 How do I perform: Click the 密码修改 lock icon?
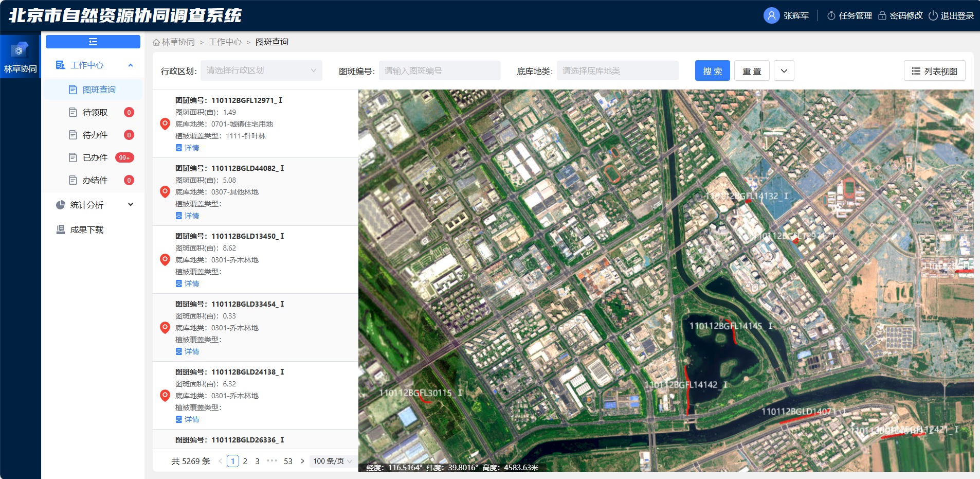pos(882,15)
